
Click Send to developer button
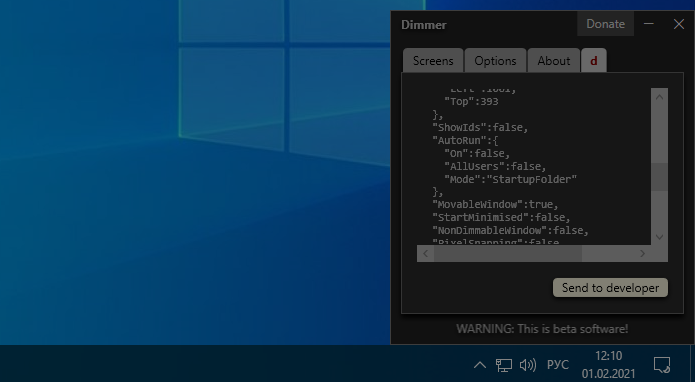[610, 288]
